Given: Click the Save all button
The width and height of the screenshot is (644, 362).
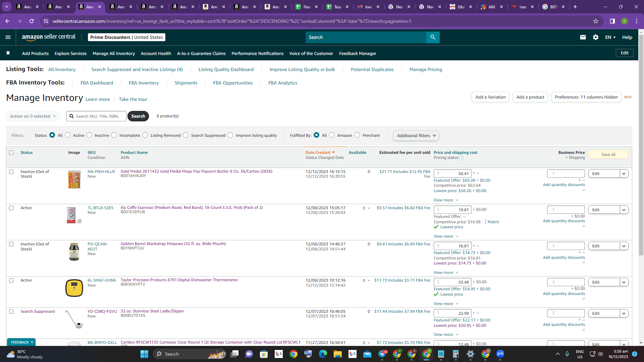Looking at the screenshot, I should 608,155.
